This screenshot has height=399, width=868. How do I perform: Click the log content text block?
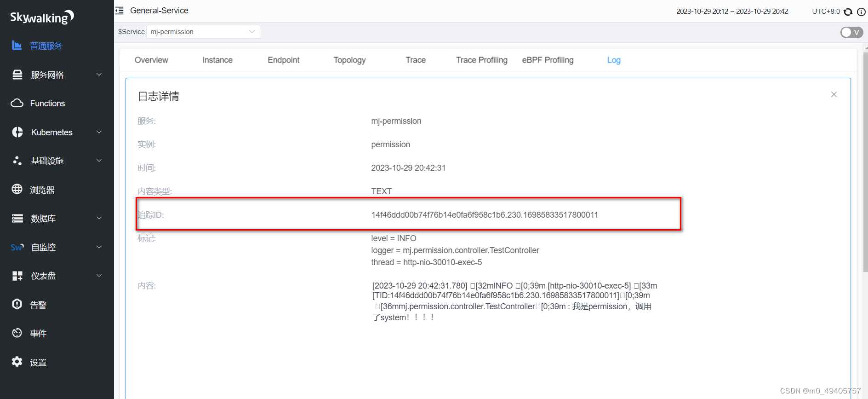pos(514,301)
